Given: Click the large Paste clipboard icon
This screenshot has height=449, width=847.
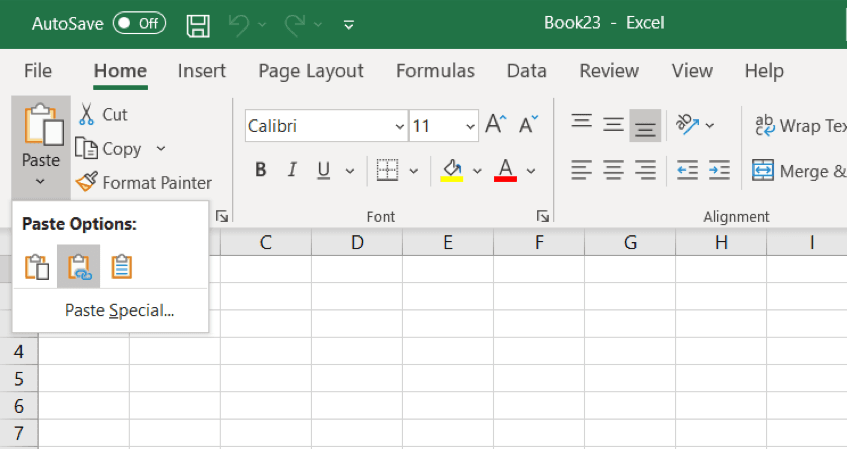Looking at the screenshot, I should (42, 125).
